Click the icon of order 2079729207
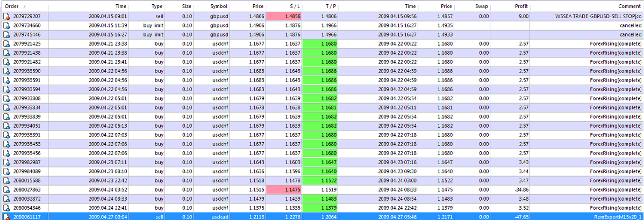Viewport: 644px width, 220px height. [6, 17]
